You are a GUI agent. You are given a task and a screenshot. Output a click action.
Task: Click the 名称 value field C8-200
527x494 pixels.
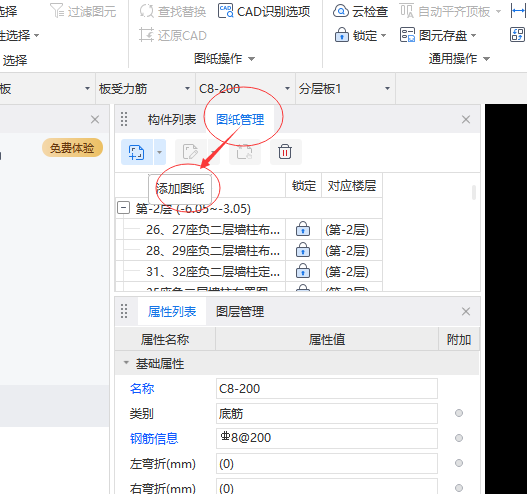point(327,388)
